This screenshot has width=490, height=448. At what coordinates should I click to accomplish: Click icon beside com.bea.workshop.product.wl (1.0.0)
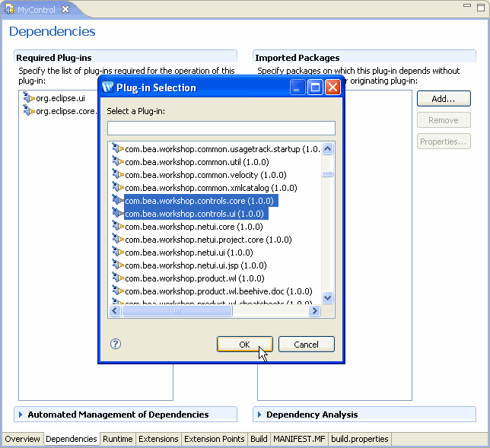pos(118,278)
